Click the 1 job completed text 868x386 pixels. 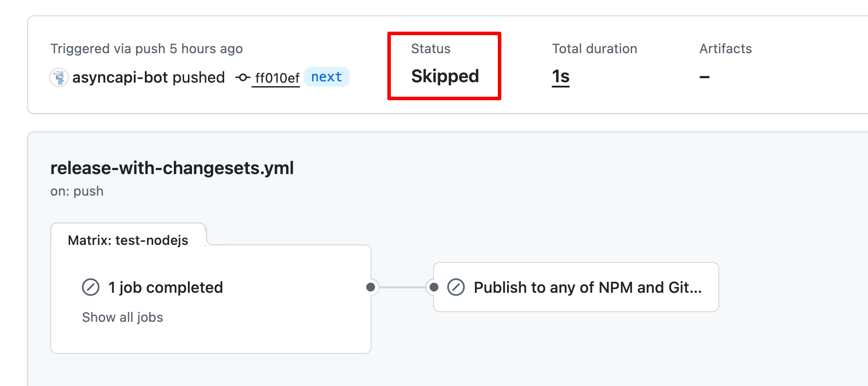[x=166, y=288]
